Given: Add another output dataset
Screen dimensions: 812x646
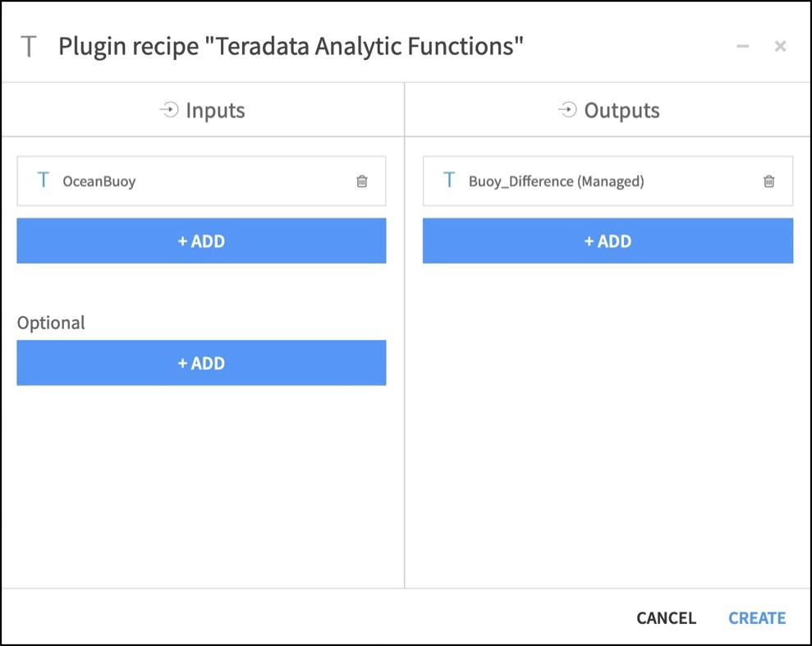Looking at the screenshot, I should pos(608,241).
